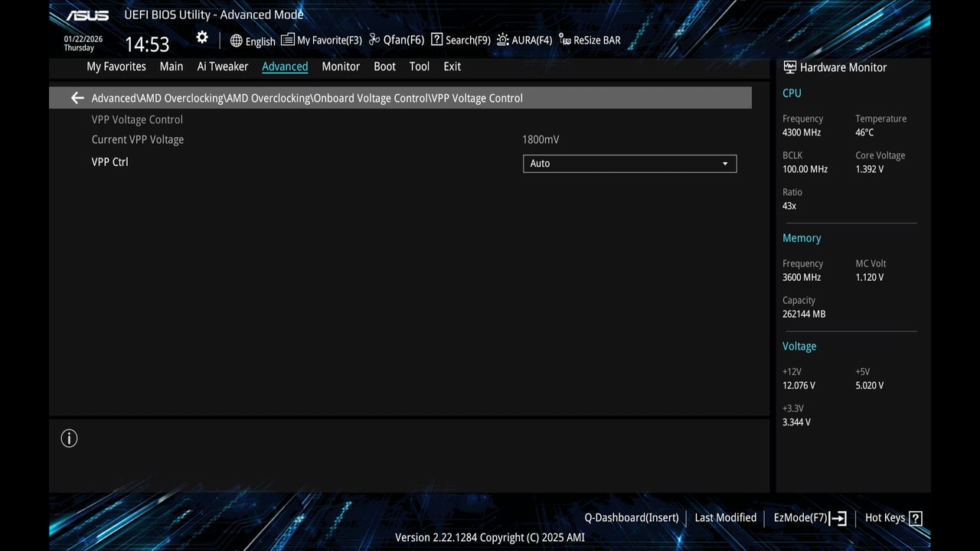Launch Qfan control with the fan icon
The width and height of the screenshot is (980, 551).
point(374,39)
